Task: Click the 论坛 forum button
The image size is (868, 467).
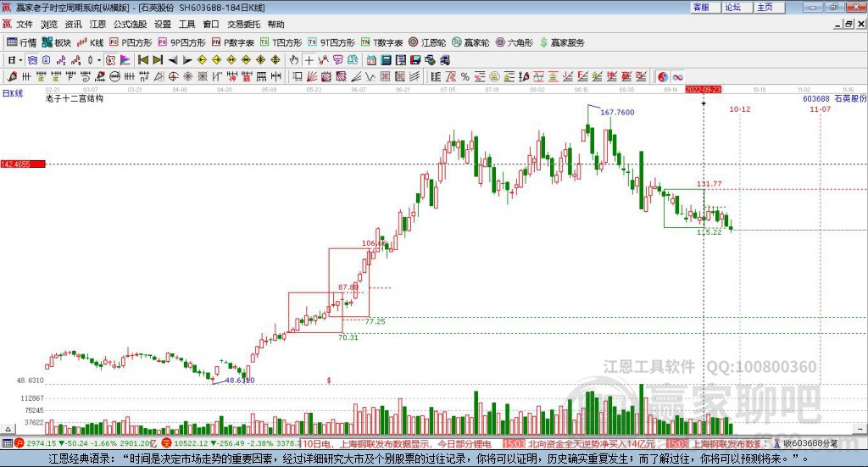Action: point(737,7)
